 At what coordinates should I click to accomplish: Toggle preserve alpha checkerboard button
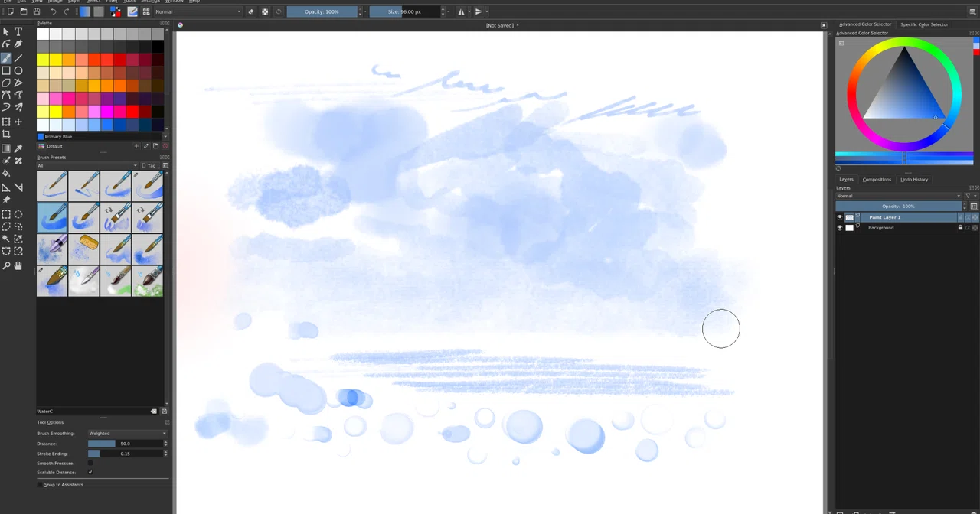coord(265,11)
